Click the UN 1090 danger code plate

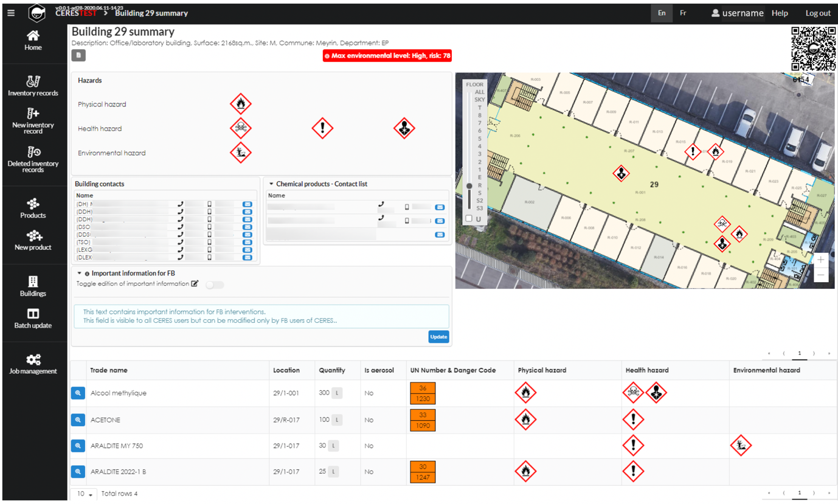pos(423,420)
